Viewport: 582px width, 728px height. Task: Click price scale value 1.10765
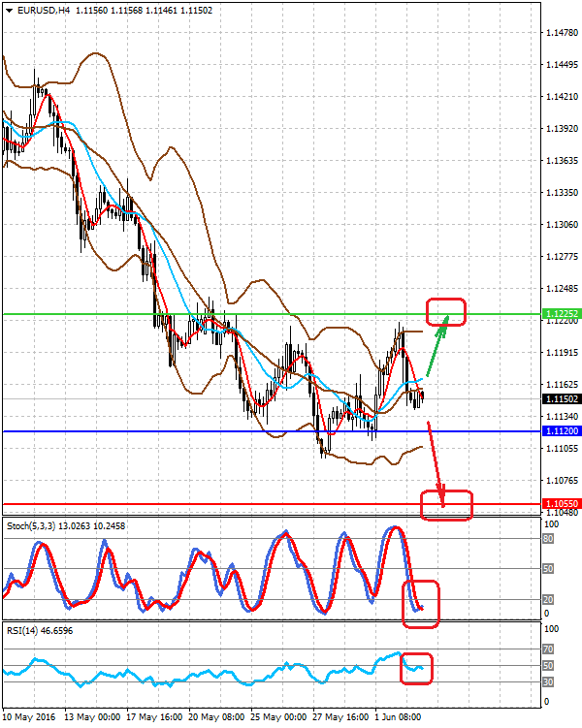(562, 481)
